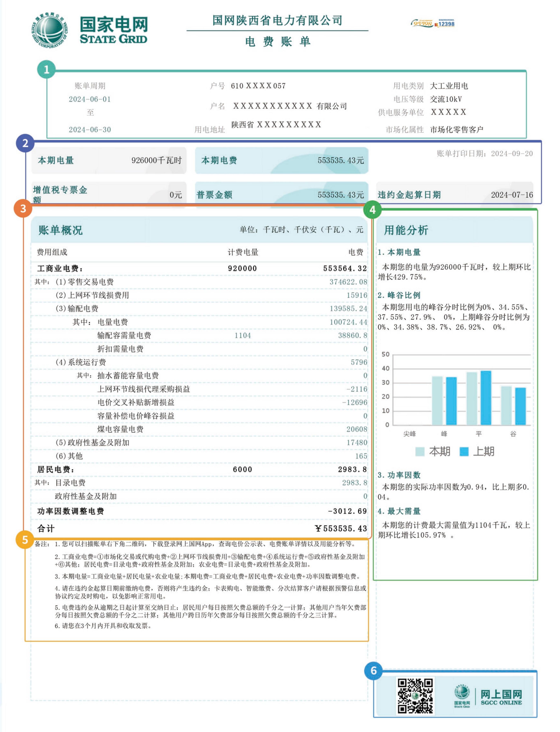Click the 政府性基金及附加 amount 17480
Image resolution: width=560 pixels, height=732 pixels.
(x=357, y=442)
